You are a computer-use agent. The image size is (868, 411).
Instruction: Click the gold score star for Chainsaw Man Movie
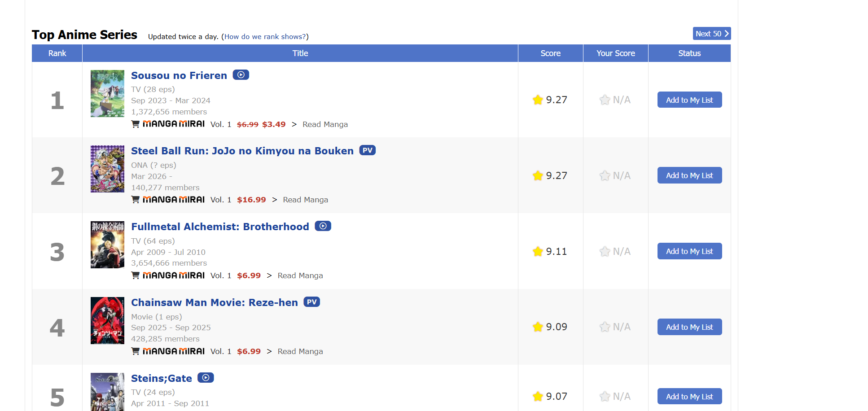[538, 327]
